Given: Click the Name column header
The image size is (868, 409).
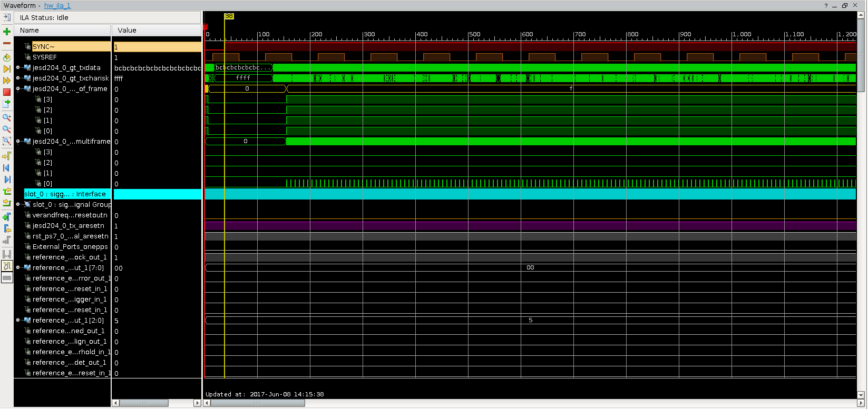Looking at the screenshot, I should coord(62,30).
